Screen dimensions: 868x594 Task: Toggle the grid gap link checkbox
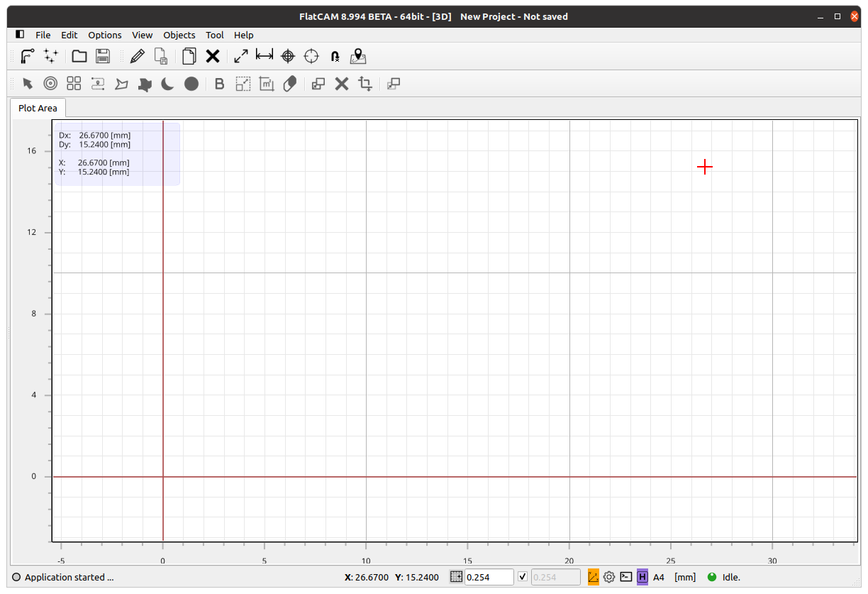(x=523, y=577)
